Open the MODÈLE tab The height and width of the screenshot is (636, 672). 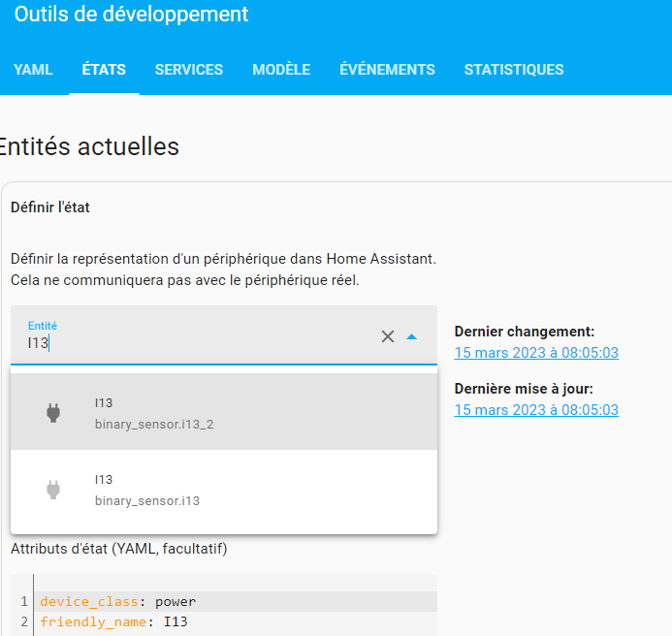[281, 70]
